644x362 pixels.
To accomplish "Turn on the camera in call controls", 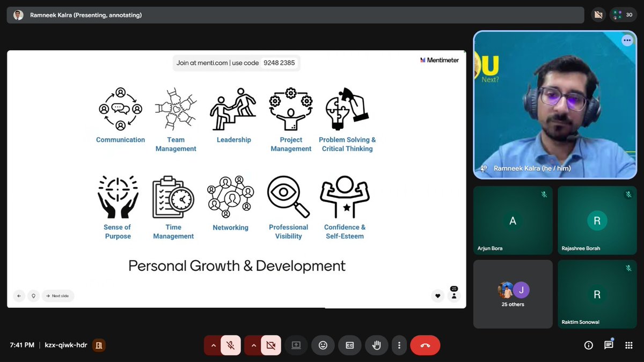I will pyautogui.click(x=271, y=345).
